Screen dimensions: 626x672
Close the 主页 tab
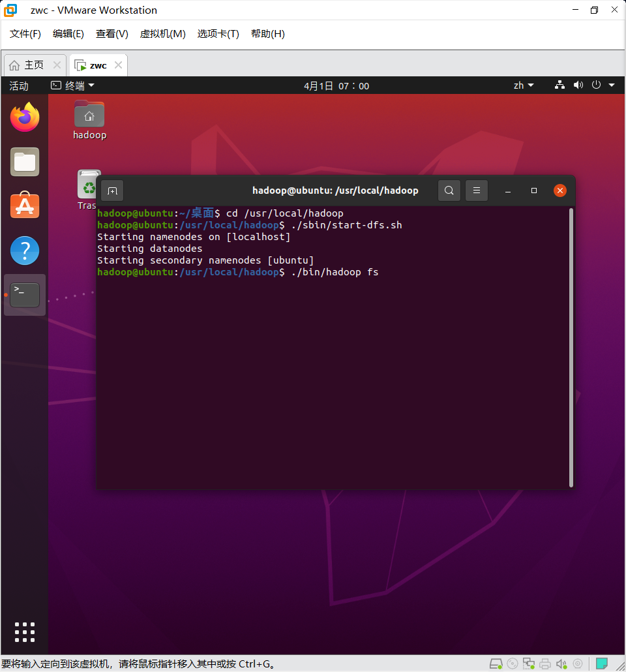(57, 65)
